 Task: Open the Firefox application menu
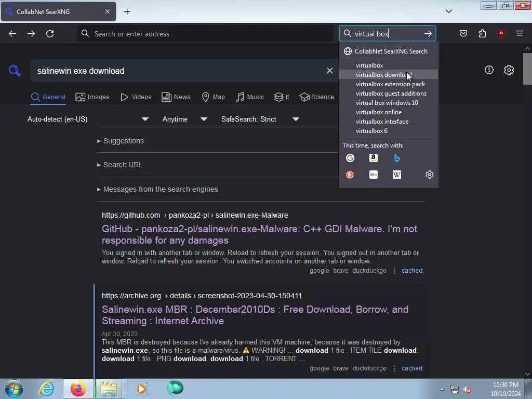519,33
